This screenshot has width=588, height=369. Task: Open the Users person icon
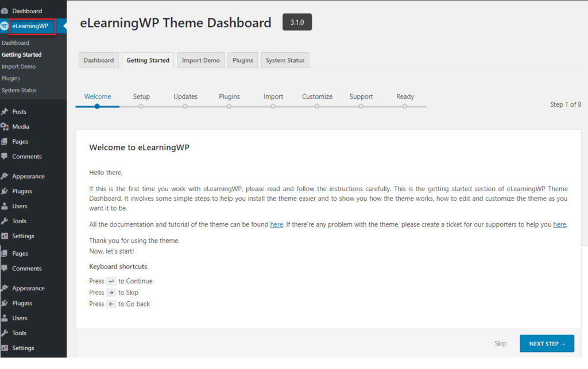click(6, 206)
